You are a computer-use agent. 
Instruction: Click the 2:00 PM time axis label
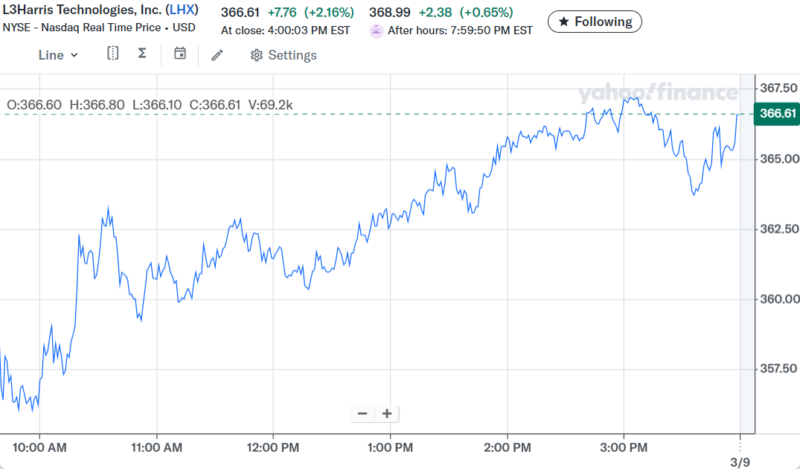click(x=507, y=446)
